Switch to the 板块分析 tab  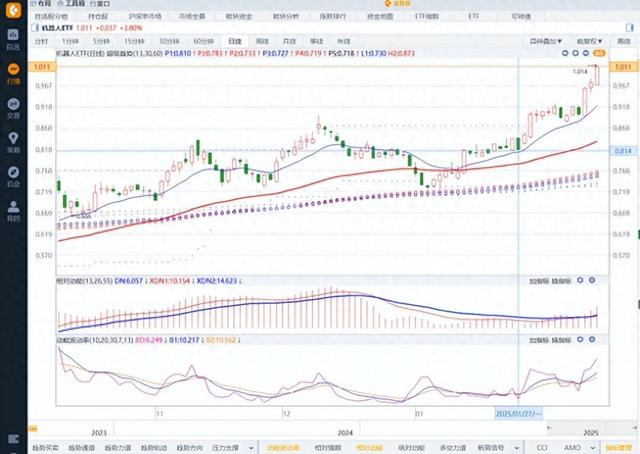pos(286,16)
